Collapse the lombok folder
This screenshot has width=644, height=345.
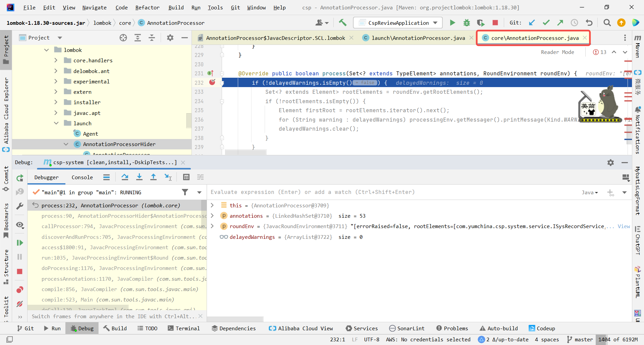(47, 50)
